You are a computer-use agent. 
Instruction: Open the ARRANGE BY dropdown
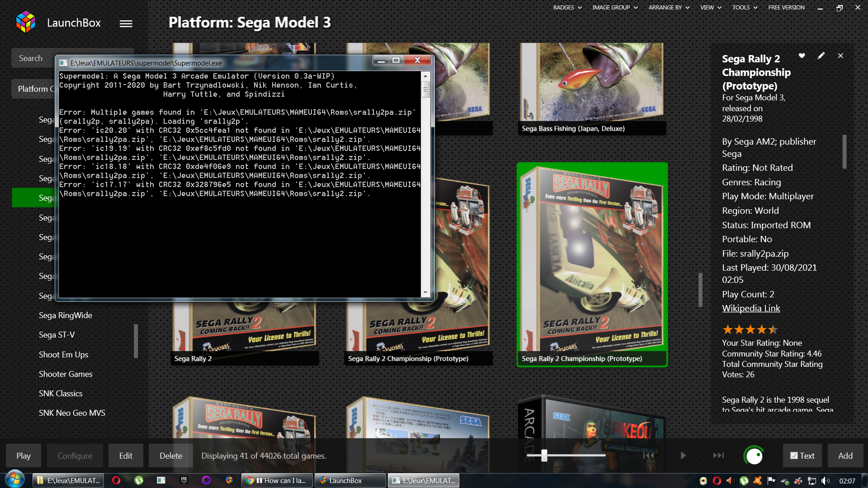point(669,7)
